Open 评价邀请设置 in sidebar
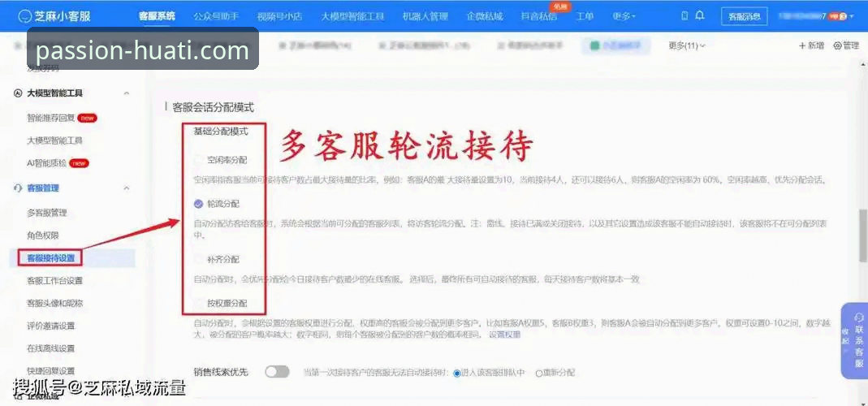 click(50, 326)
